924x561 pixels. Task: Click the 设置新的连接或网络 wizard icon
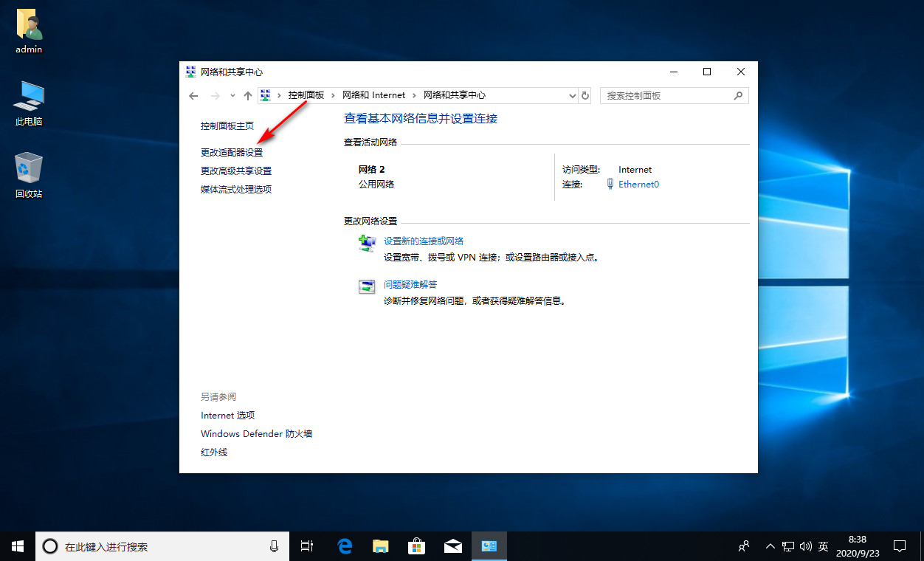tap(367, 244)
